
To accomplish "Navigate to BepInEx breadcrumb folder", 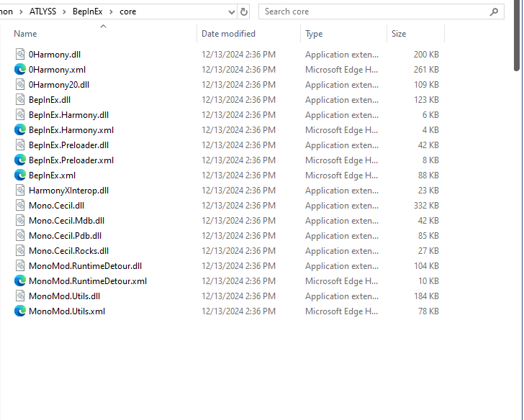I will coord(88,12).
